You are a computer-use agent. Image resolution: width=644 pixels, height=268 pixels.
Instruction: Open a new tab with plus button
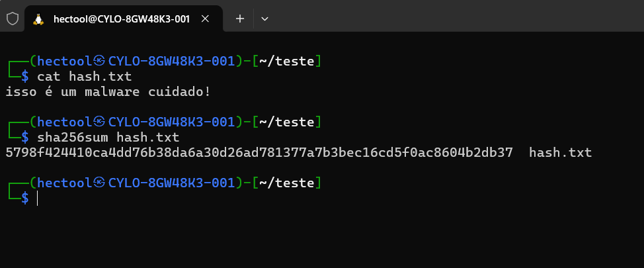pyautogui.click(x=240, y=19)
